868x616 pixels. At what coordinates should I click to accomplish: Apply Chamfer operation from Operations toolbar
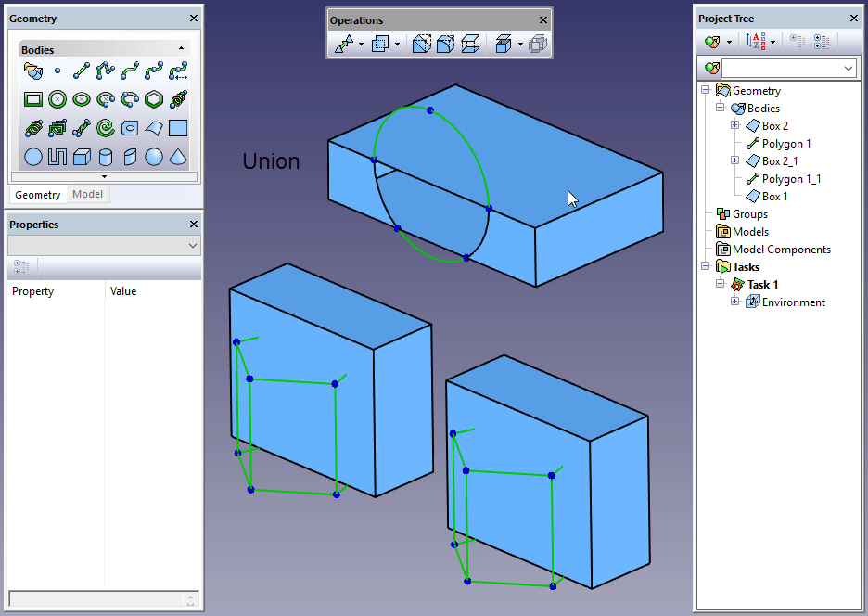[x=422, y=44]
